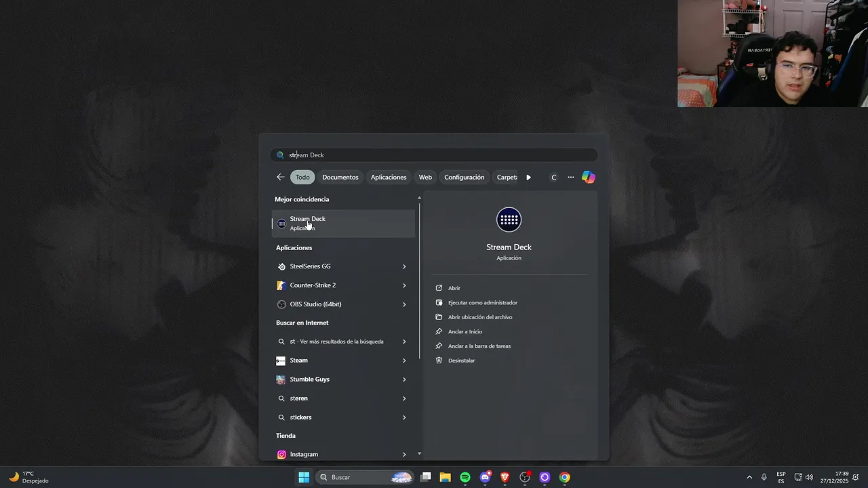The height and width of the screenshot is (488, 868).
Task: Open Discord from the taskbar
Action: pos(485,477)
